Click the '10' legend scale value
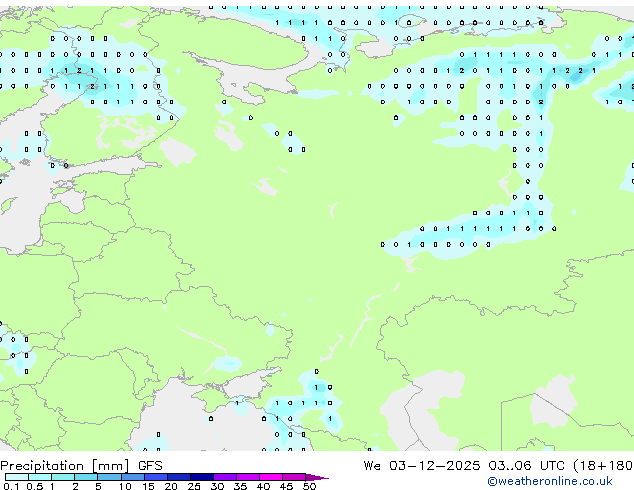Screen dimensions: 634x490 coord(125,486)
